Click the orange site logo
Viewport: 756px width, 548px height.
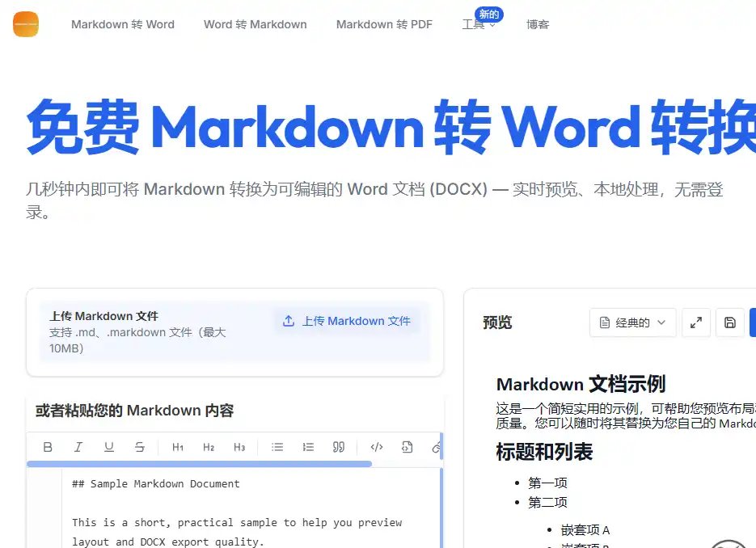pos(26,24)
